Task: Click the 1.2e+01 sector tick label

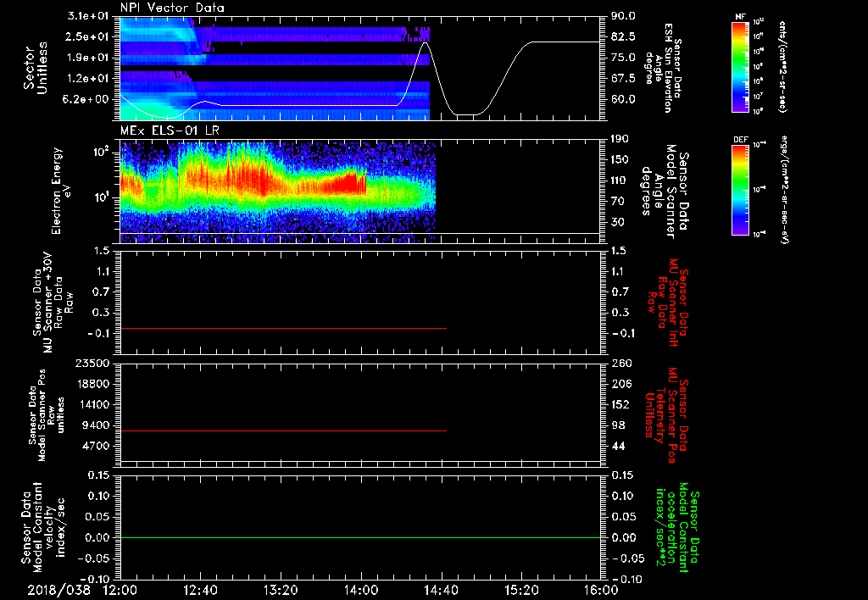Action: coord(88,78)
